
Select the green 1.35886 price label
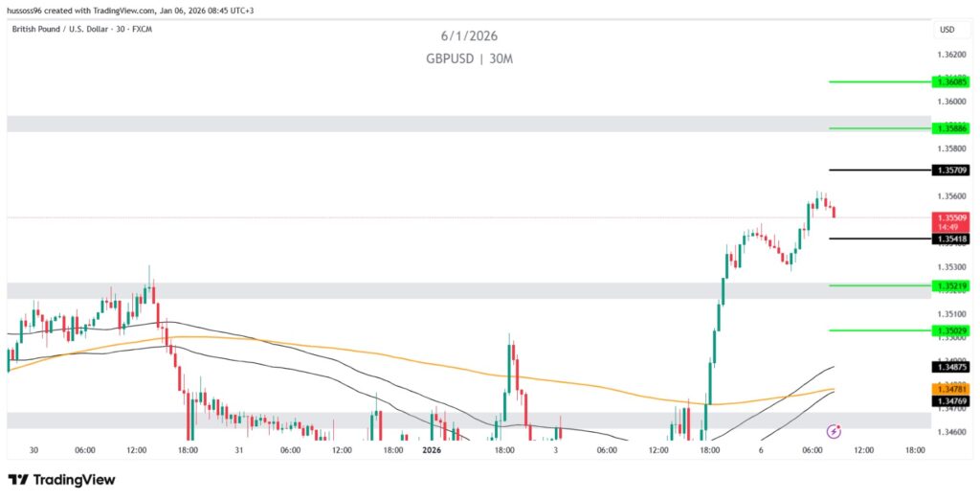(x=952, y=127)
